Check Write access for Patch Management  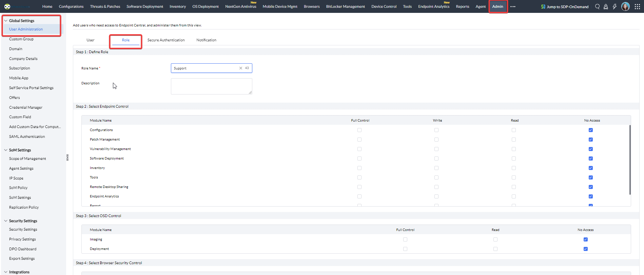(x=436, y=140)
